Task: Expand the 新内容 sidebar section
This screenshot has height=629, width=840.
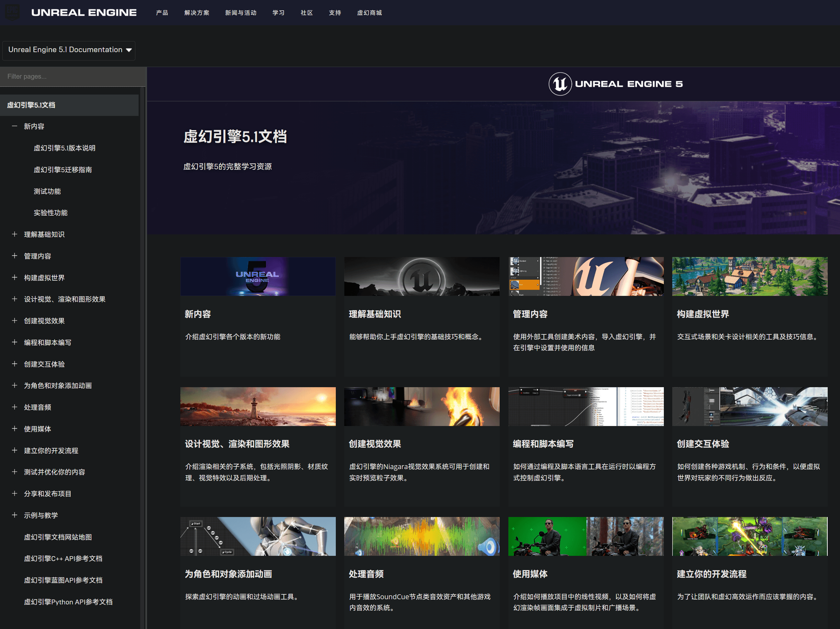Action: [x=15, y=126]
